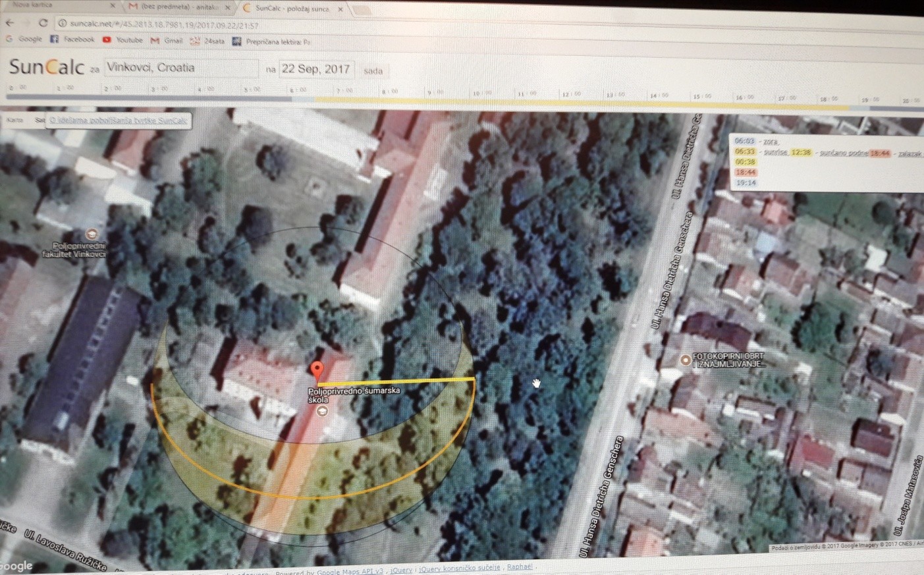The image size is (924, 575).
Task: Open the Youtube bookmark
Action: point(122,40)
